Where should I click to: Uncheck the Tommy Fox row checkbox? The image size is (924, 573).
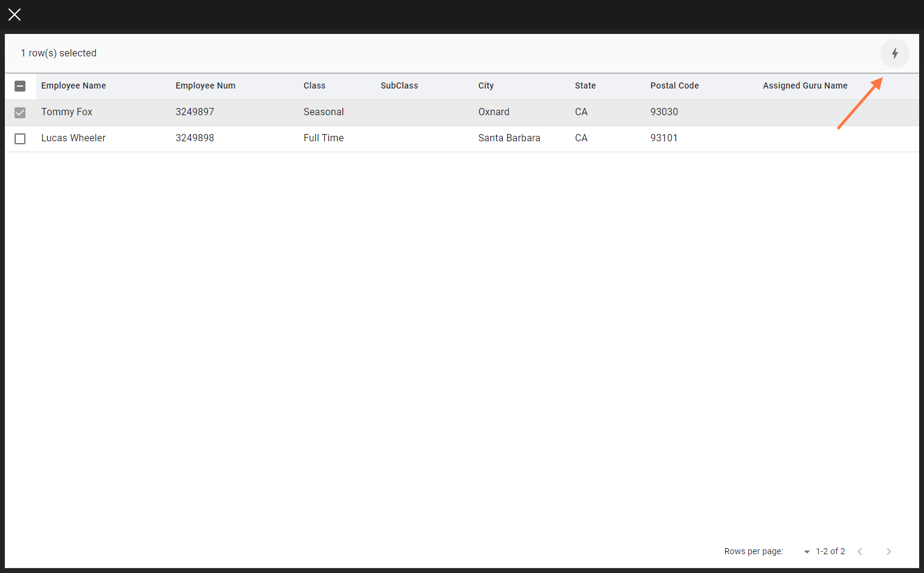coord(20,112)
